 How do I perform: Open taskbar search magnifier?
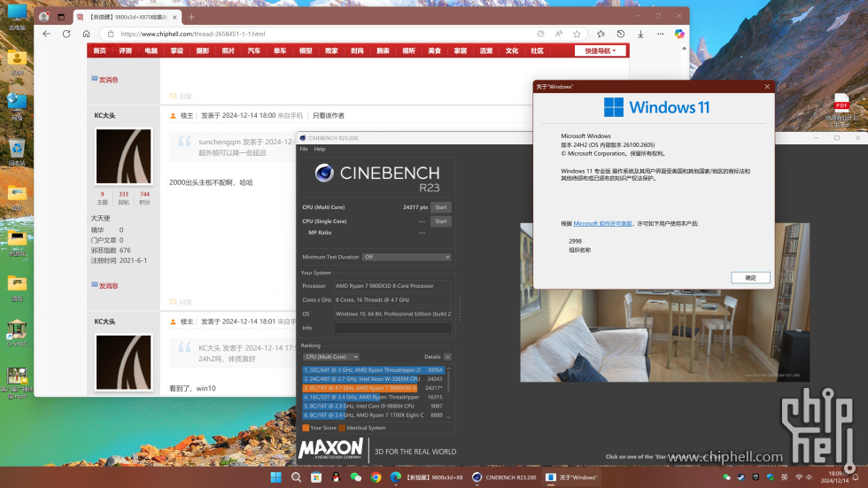[x=296, y=477]
